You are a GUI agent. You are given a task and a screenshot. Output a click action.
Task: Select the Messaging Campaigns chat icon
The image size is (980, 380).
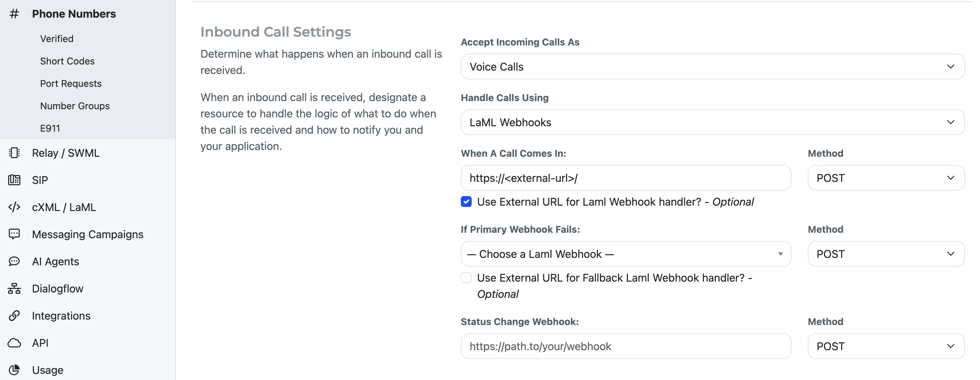pyautogui.click(x=14, y=234)
